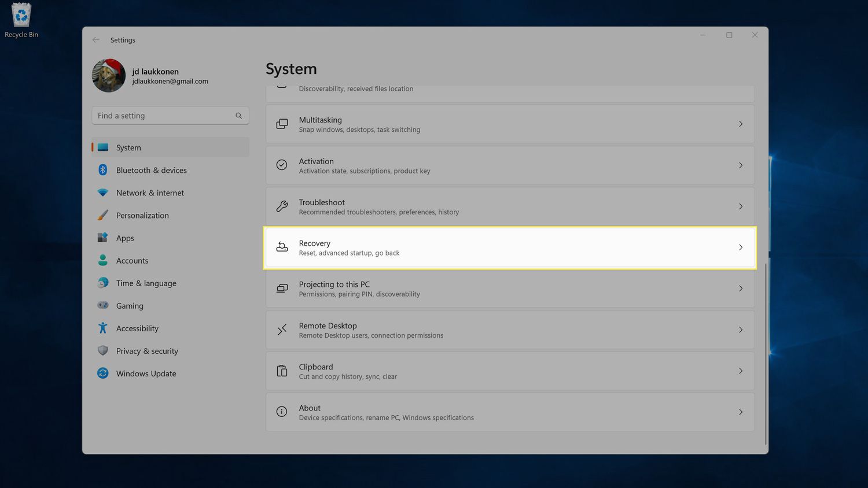The width and height of the screenshot is (868, 488).
Task: Open About using the right chevron
Action: click(x=740, y=412)
